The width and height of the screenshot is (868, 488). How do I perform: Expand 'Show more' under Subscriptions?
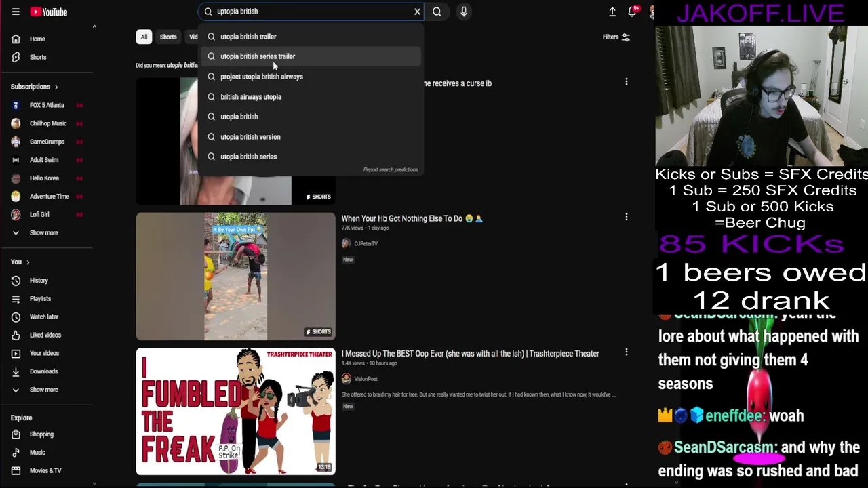pos(47,233)
